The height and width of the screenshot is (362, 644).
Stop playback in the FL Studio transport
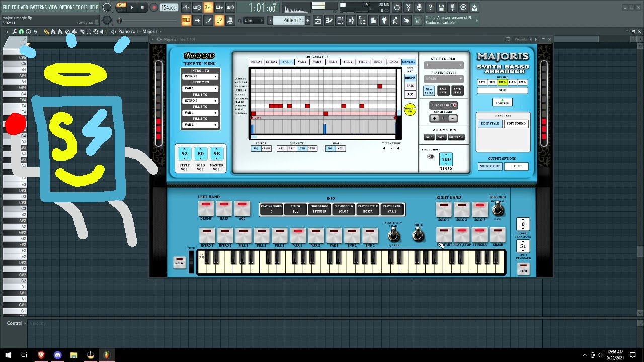tap(143, 7)
